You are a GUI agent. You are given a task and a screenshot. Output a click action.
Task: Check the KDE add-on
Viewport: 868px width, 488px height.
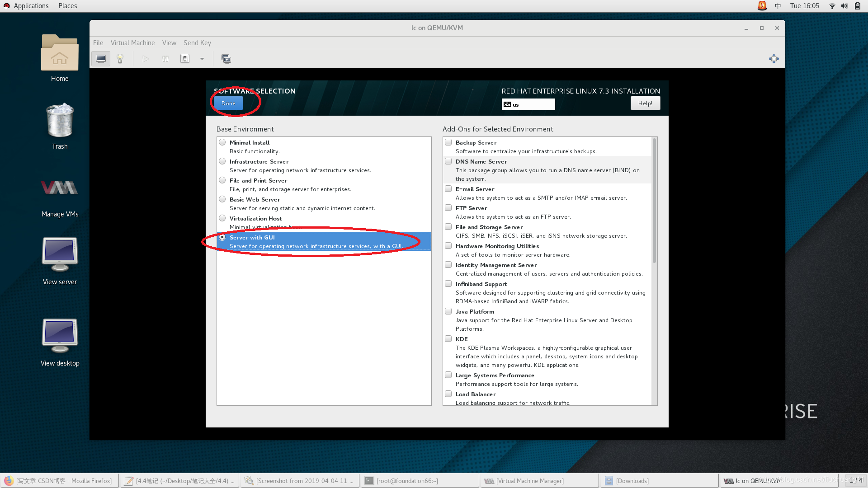[448, 338]
